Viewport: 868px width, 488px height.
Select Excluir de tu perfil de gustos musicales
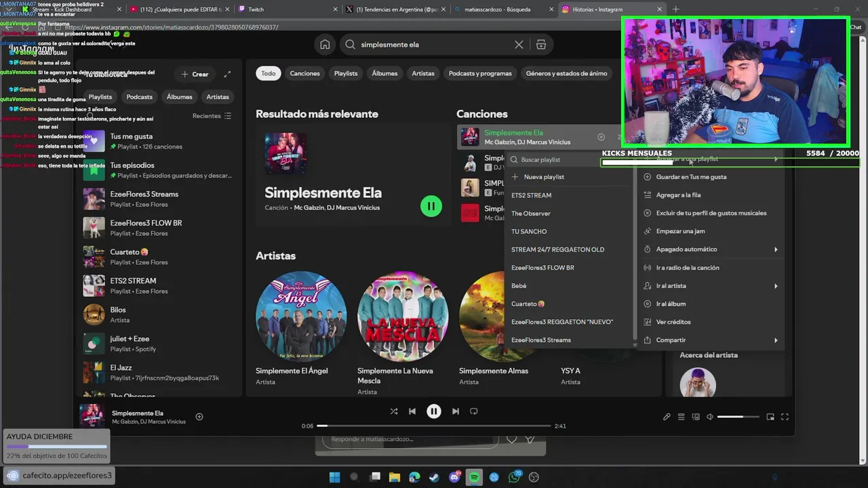pos(711,213)
